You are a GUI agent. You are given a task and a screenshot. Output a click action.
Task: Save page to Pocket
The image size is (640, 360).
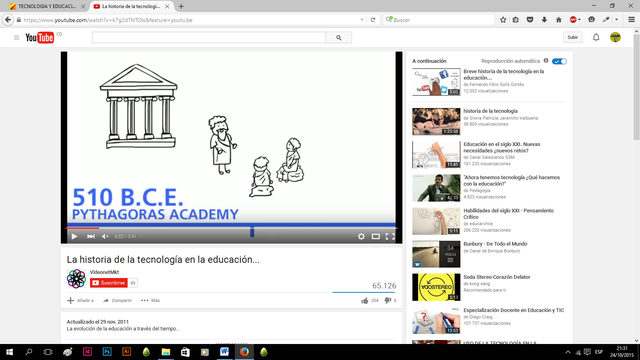[x=530, y=20]
